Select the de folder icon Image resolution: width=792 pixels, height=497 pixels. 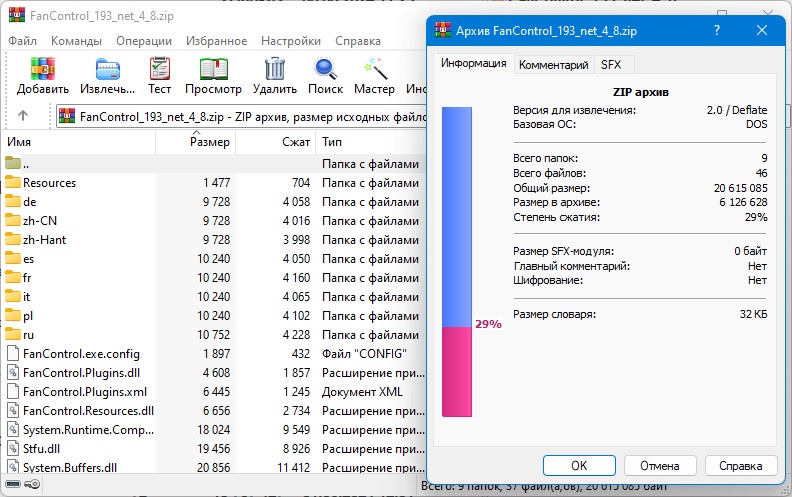[x=13, y=202]
